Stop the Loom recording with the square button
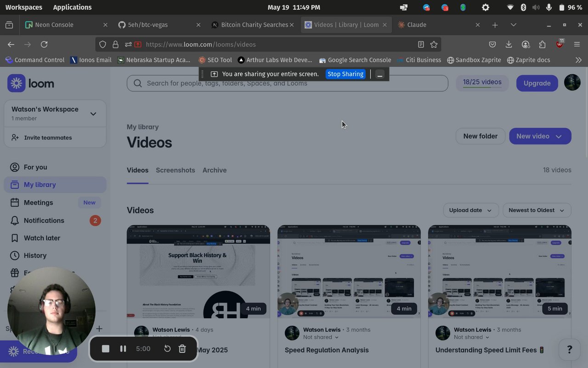This screenshot has width=588, height=368. (106, 349)
